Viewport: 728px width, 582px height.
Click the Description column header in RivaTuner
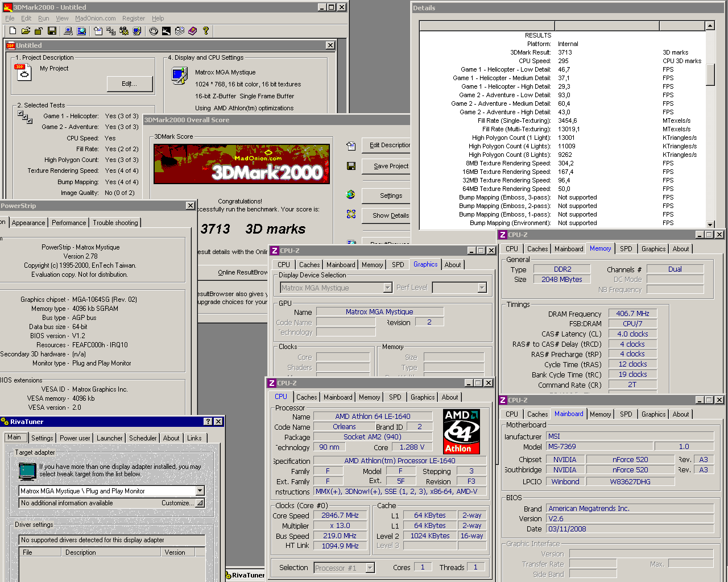click(112, 552)
